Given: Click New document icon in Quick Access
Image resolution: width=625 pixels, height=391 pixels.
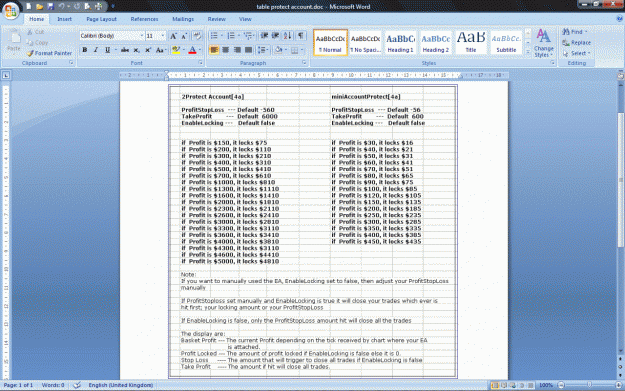Looking at the screenshot, I should click(x=29, y=6).
